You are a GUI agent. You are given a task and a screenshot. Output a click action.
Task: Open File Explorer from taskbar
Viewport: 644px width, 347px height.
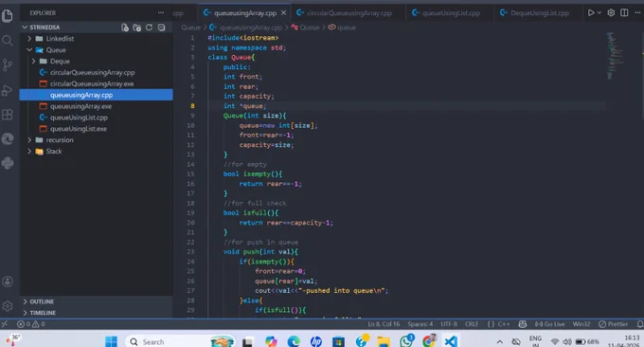[x=384, y=341]
